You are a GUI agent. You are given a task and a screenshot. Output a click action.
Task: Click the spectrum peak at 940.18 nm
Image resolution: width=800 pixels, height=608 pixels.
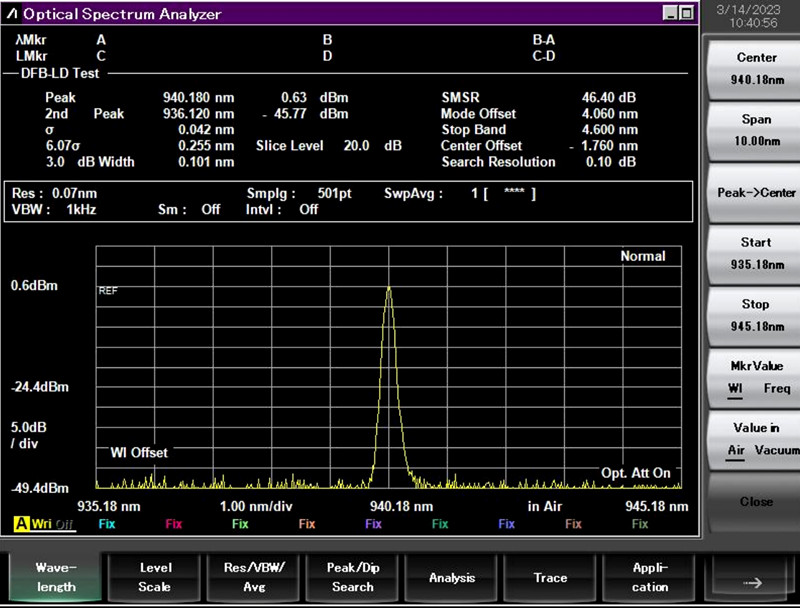point(389,288)
